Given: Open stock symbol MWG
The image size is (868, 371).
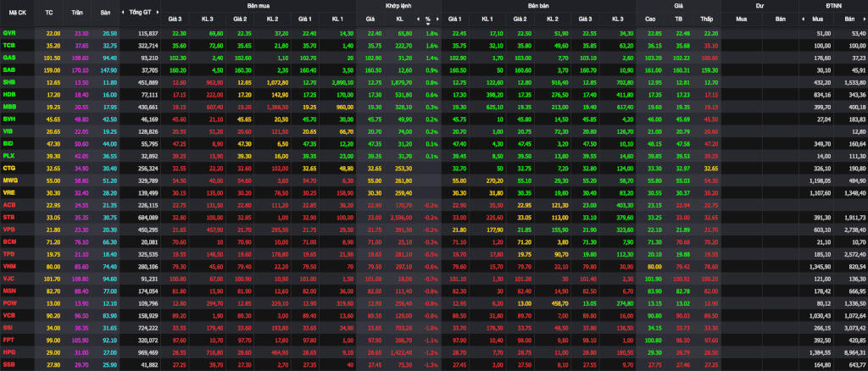Looking at the screenshot, I should [9, 180].
